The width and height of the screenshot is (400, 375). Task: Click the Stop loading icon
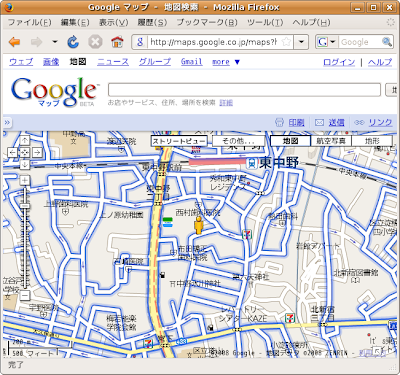click(x=95, y=42)
